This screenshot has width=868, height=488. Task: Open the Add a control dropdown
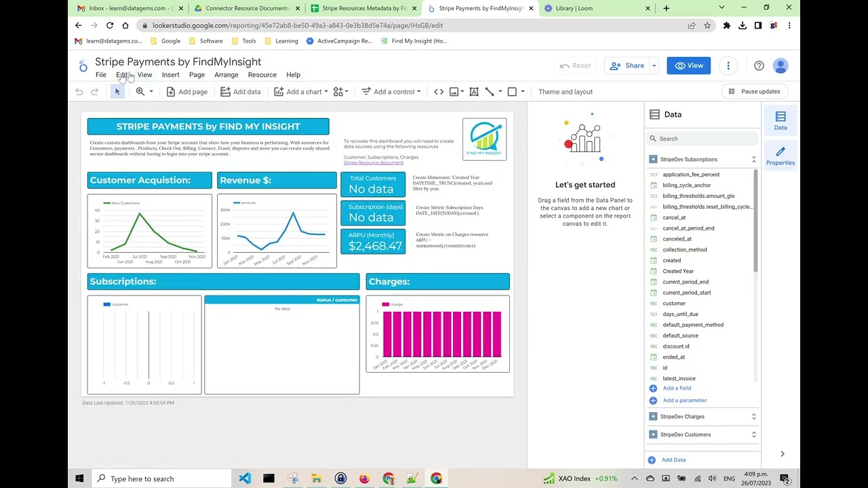point(391,91)
